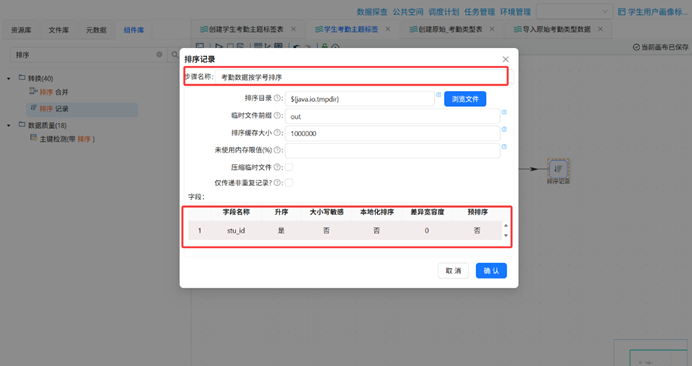Click the 取消 button

point(453,271)
